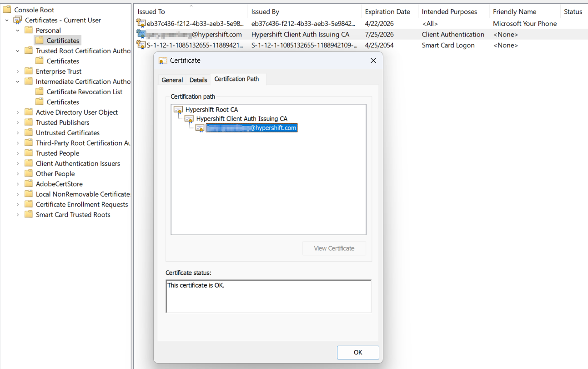Click the 'Smart Card Logon' purpose cell
Viewport: 588px width, 369px height.
pyautogui.click(x=448, y=45)
